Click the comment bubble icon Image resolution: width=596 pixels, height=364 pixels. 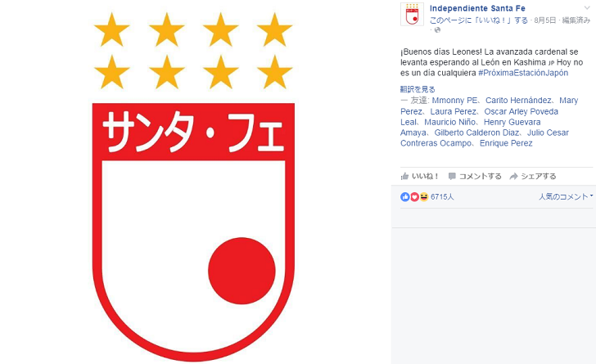(452, 177)
